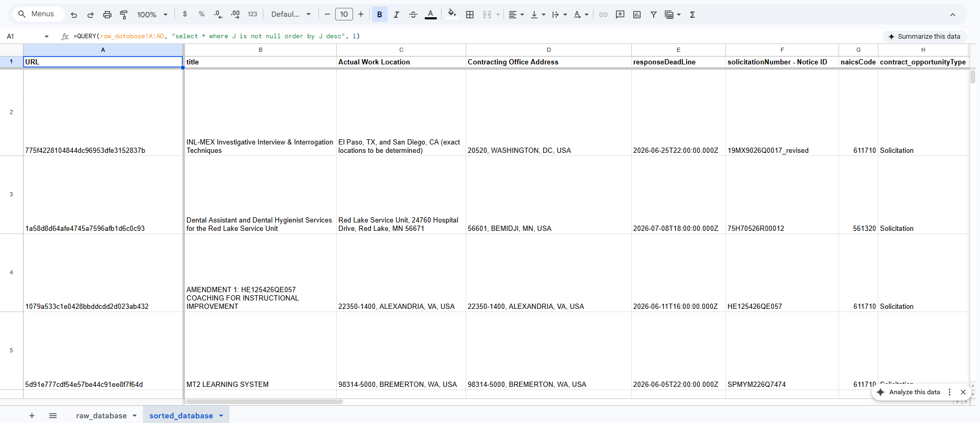Click the vertical scrollbar thumb

point(973,77)
